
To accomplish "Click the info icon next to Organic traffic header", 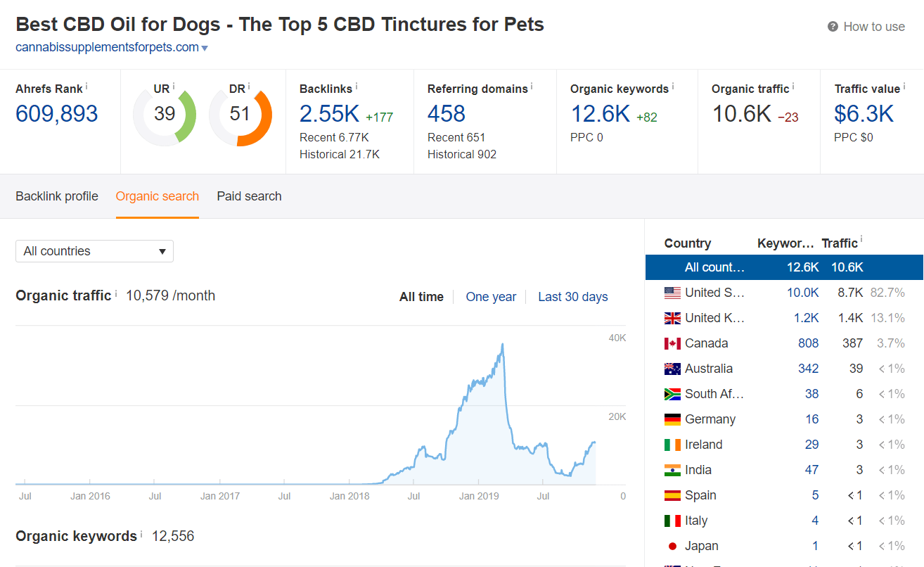I will [x=793, y=86].
